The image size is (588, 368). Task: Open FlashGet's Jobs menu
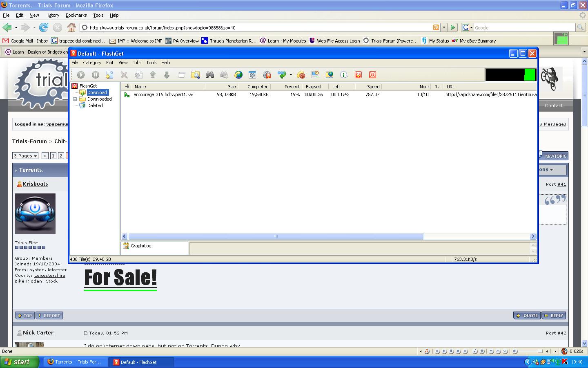(137, 63)
